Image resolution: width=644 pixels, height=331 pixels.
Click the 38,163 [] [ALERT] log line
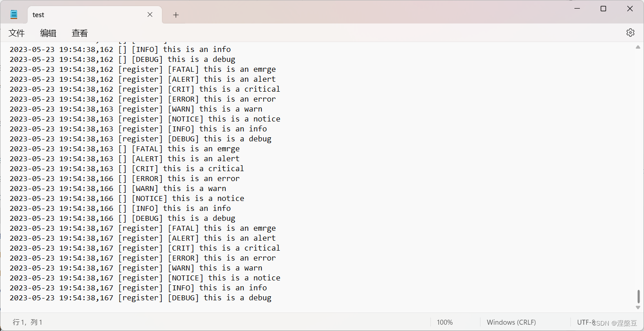pos(125,159)
